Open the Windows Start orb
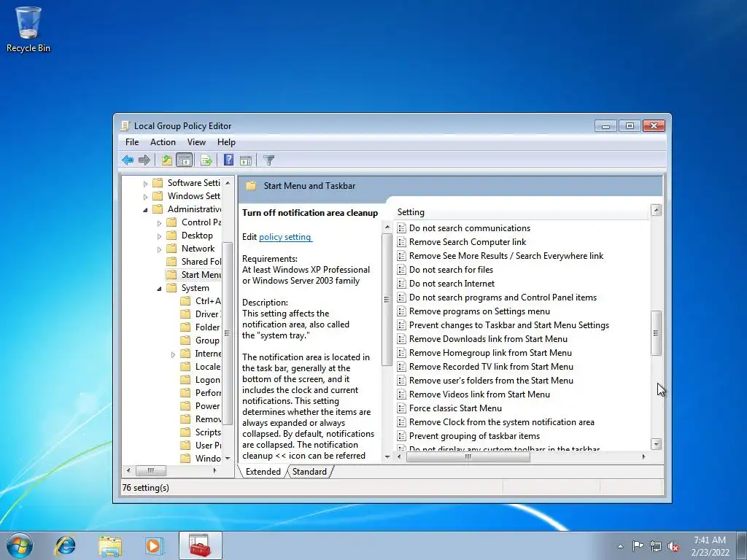The width and height of the screenshot is (747, 560). (20, 545)
